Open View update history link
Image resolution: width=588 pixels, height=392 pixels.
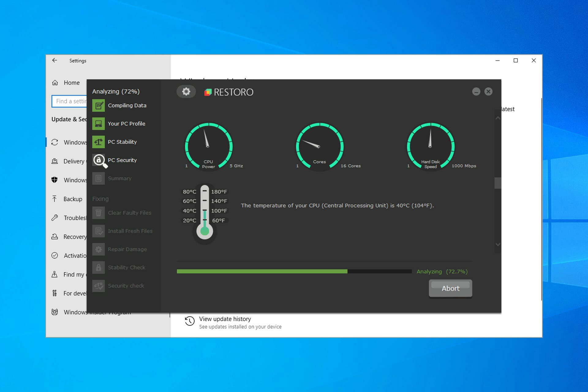pos(225,319)
